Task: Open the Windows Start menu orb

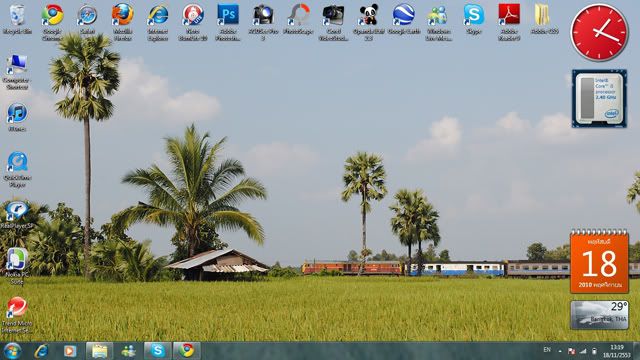Action: point(12,351)
